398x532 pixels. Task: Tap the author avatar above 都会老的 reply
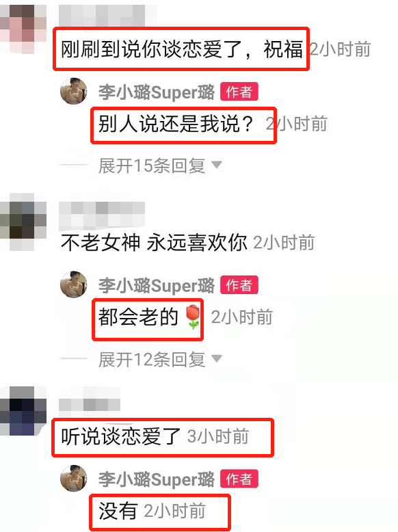tap(74, 284)
